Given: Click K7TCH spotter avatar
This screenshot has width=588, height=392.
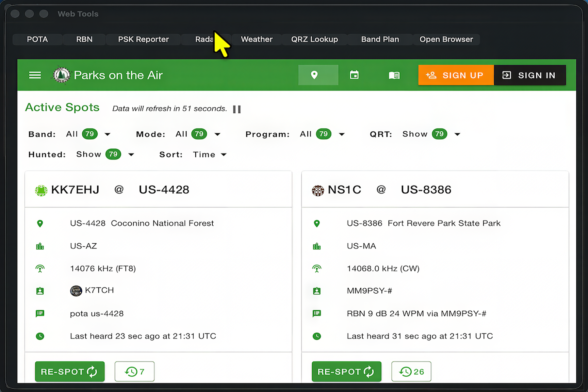Looking at the screenshot, I should point(76,290).
